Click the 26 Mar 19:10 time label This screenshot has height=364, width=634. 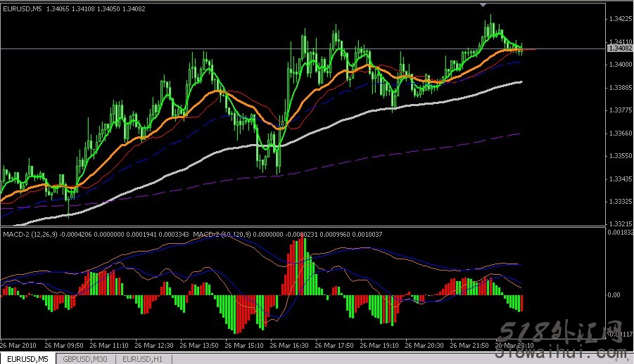pyautogui.click(x=381, y=346)
